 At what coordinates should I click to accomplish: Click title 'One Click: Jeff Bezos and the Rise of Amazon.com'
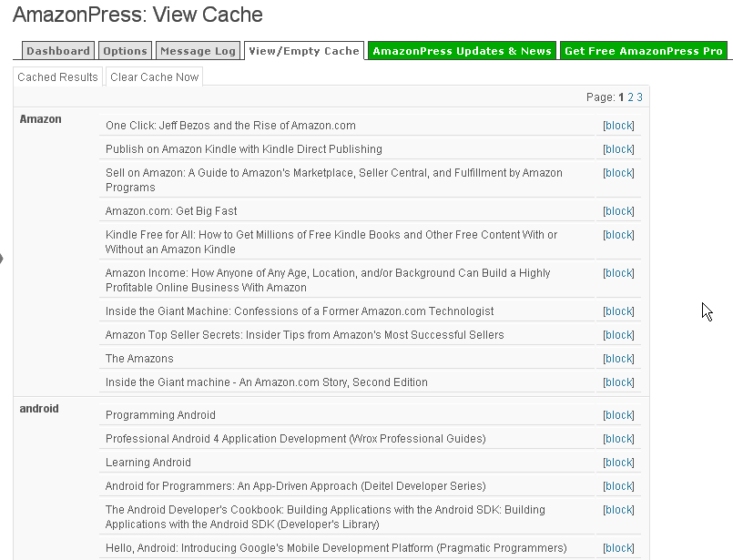pos(230,126)
